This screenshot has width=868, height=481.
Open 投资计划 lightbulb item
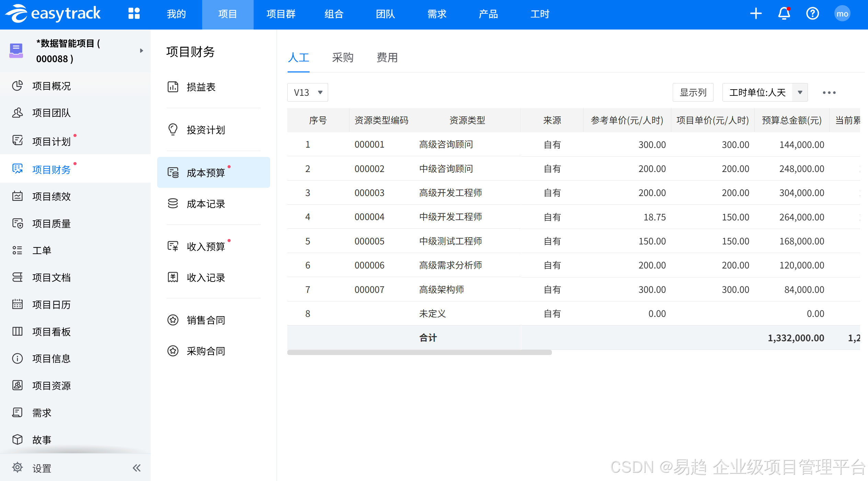206,130
